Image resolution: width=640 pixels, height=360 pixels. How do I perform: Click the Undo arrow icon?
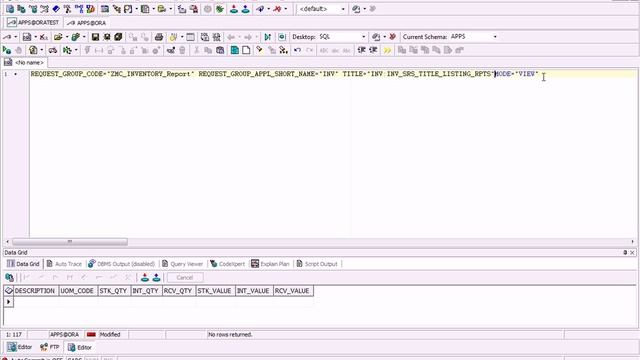298,50
